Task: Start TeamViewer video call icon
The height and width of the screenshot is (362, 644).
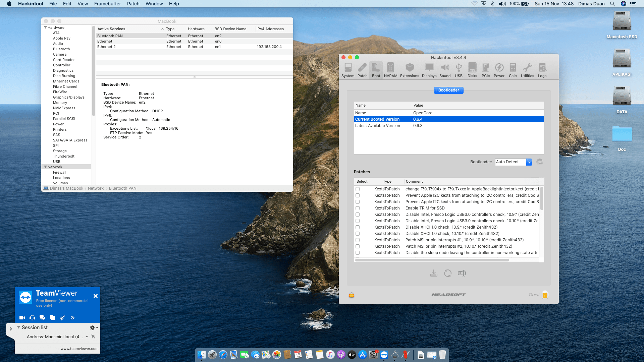Action: click(22, 318)
